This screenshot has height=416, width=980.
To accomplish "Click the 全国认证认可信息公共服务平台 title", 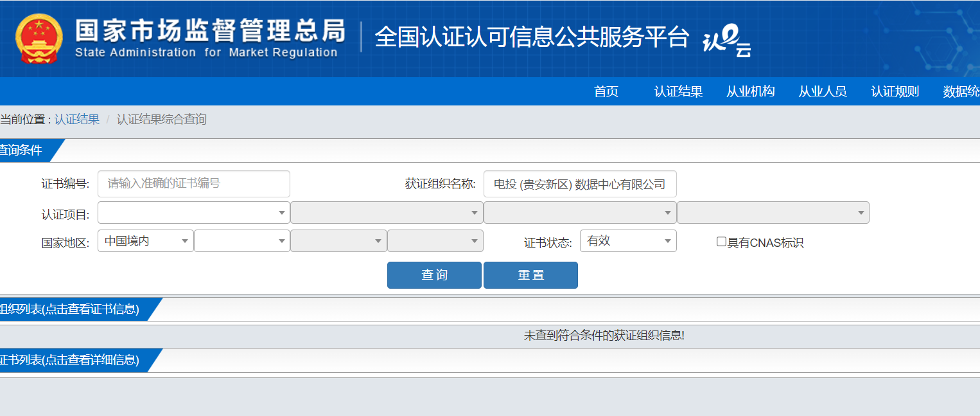I will pos(532,37).
